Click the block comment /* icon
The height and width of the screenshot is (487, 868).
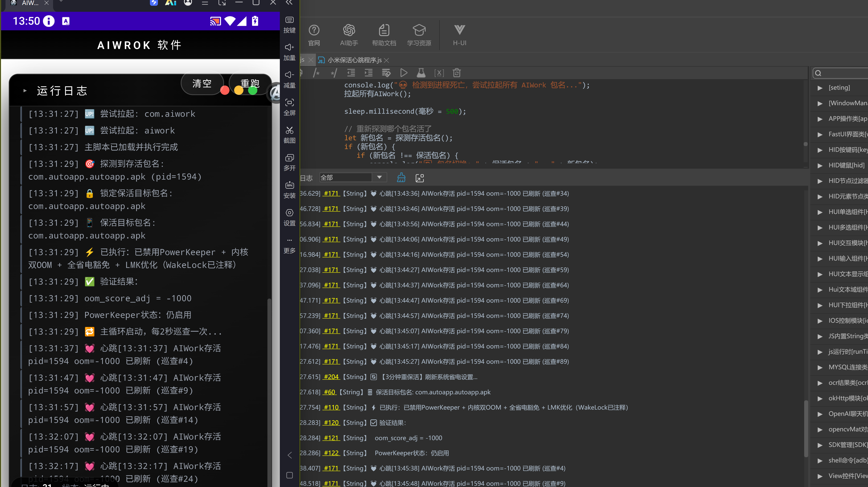316,73
